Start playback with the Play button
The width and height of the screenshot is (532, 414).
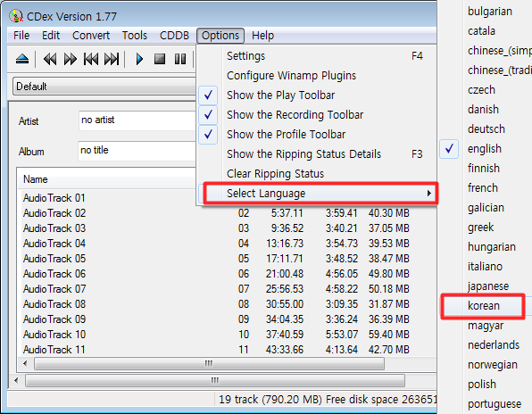coord(139,60)
